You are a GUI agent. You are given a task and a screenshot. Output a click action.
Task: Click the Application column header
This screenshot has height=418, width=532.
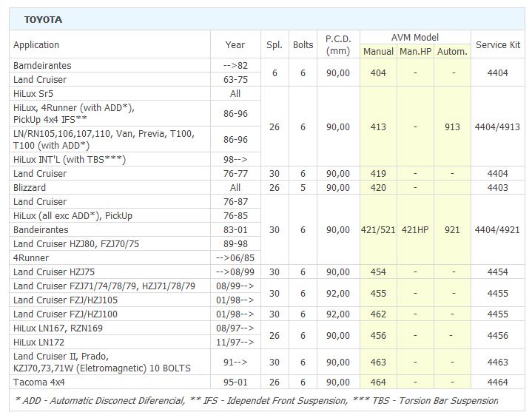coord(36,45)
